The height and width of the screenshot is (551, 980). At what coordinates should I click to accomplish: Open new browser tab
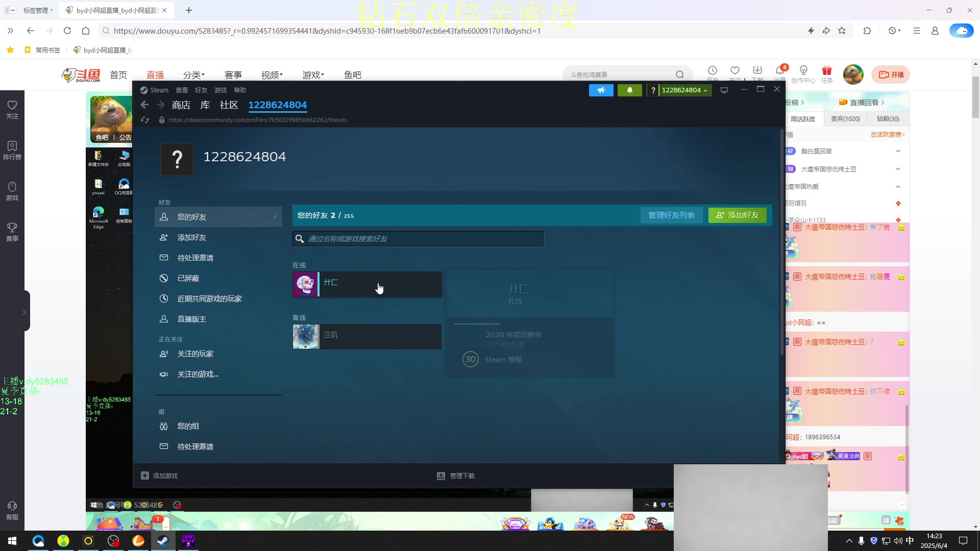(x=189, y=10)
